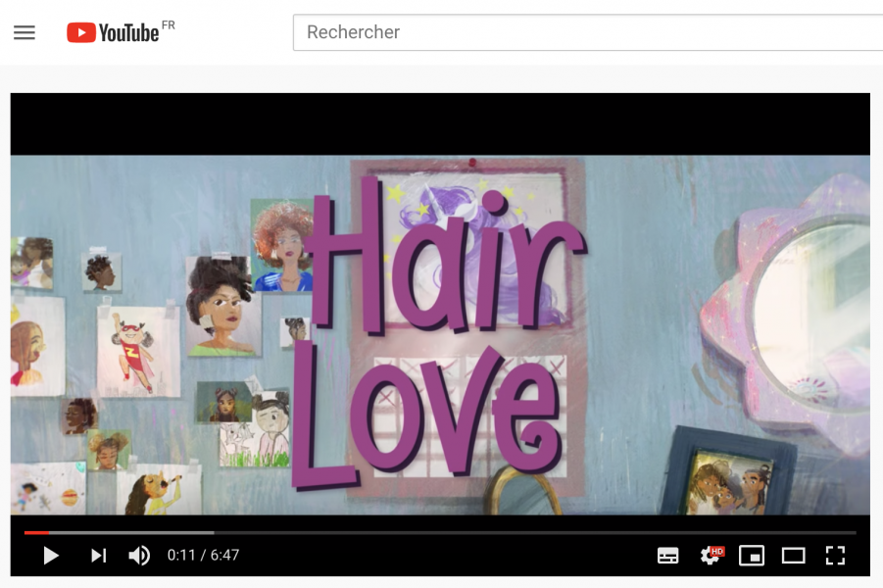Mute the video volume

pyautogui.click(x=139, y=556)
